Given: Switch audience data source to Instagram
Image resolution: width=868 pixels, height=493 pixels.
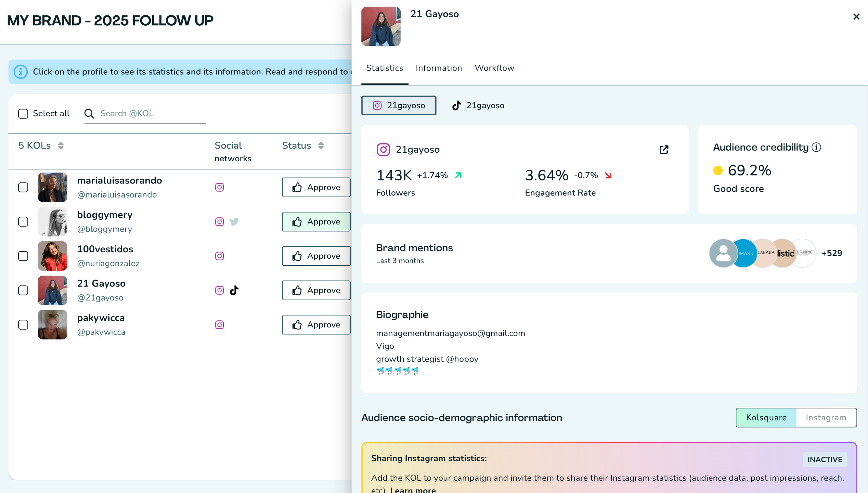Looking at the screenshot, I should pos(826,417).
